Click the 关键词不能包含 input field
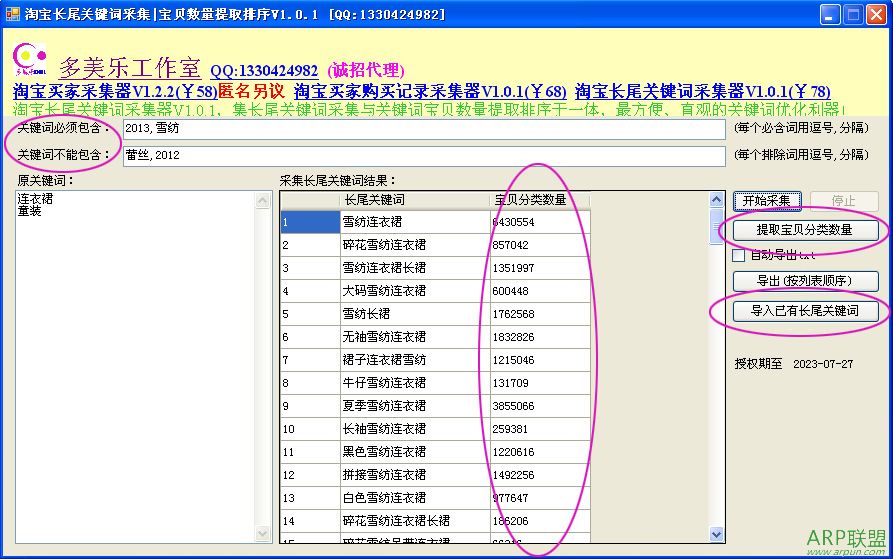Image resolution: width=893 pixels, height=559 pixels. tap(423, 156)
